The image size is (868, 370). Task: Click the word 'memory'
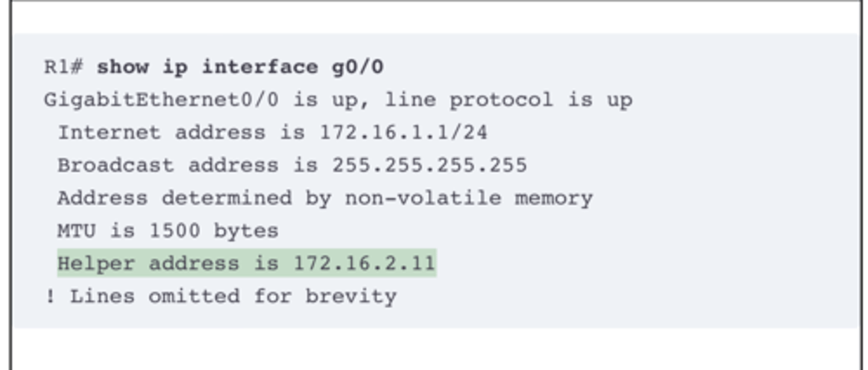click(x=553, y=198)
